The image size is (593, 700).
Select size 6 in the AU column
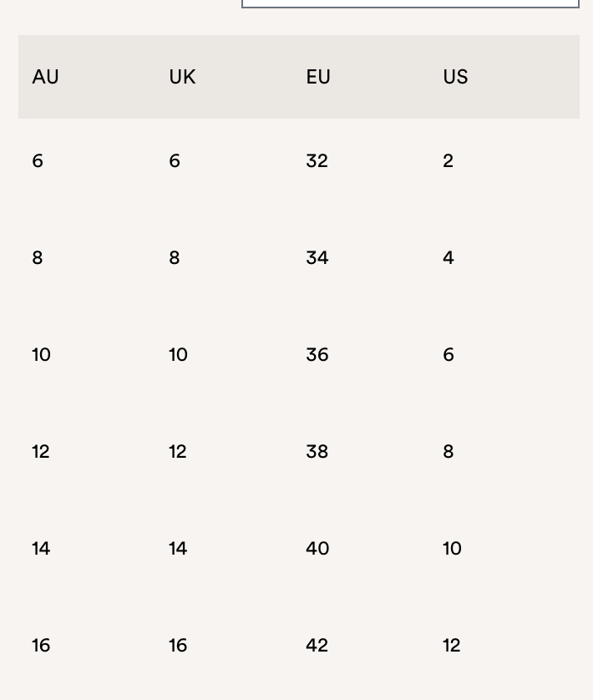[x=38, y=161]
